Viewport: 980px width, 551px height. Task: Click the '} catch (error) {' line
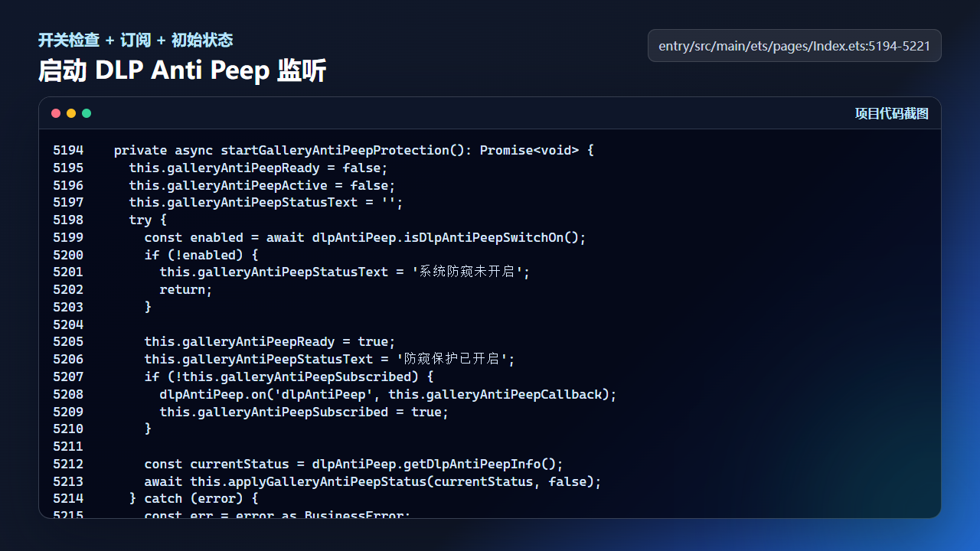pyautogui.click(x=194, y=498)
